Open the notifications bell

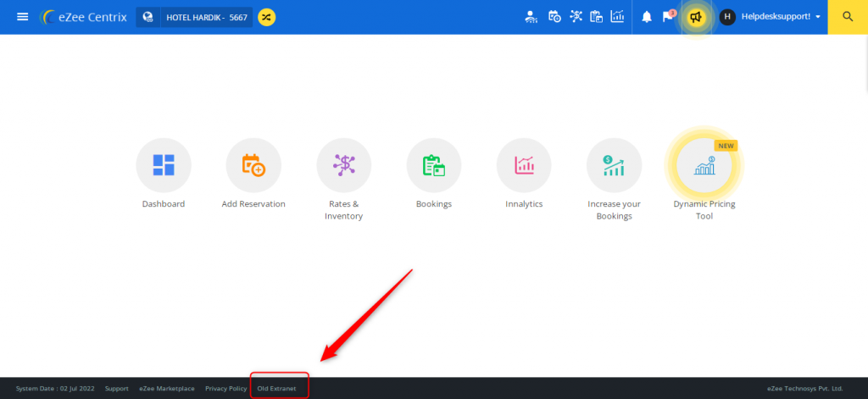click(647, 17)
